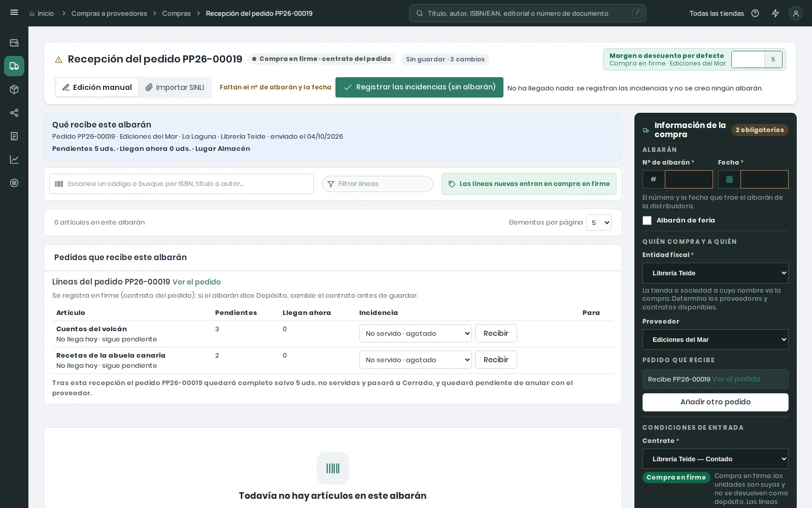Click Las líneas nuevas entran en compra en firme
Image resolution: width=812 pixels, height=508 pixels.
(529, 184)
